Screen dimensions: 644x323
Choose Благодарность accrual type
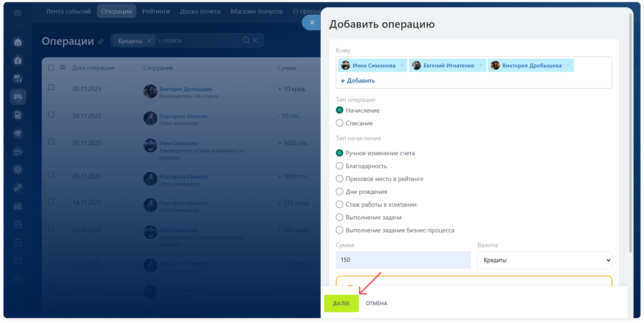click(340, 166)
